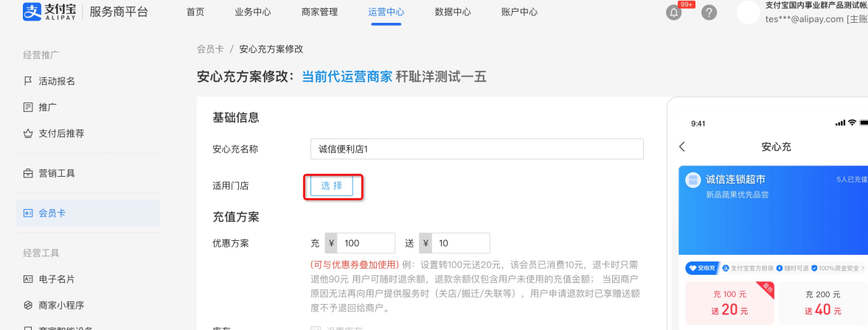Click the 服务商平台 title text
This screenshot has height=330, width=868.
(x=119, y=12)
